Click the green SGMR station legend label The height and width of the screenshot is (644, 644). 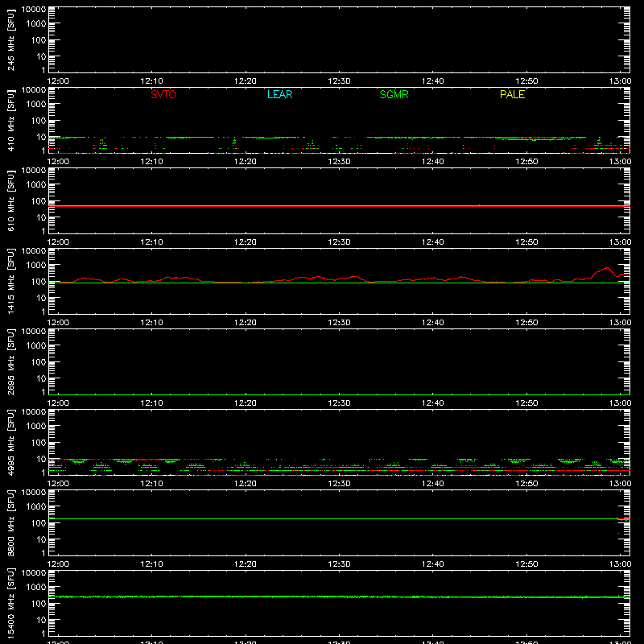click(x=394, y=94)
